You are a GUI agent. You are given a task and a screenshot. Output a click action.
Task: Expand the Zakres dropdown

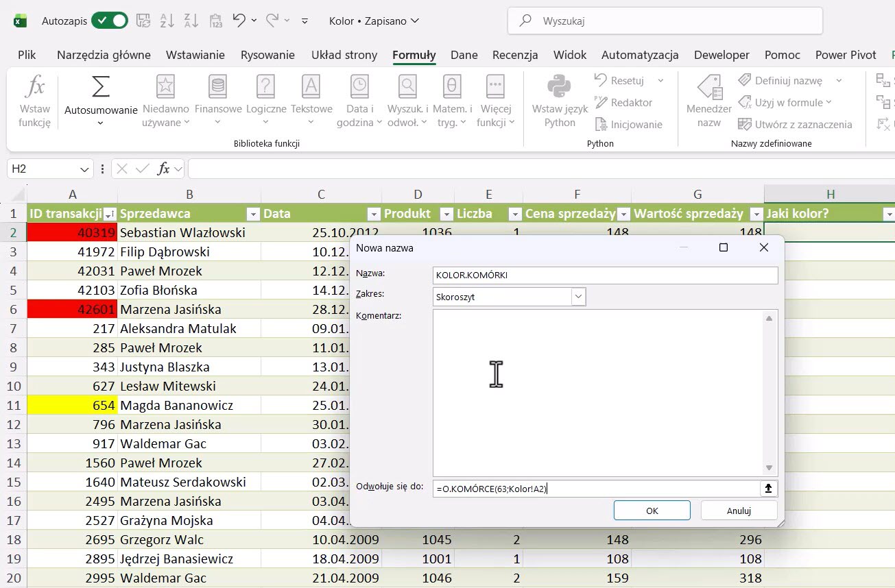pos(579,297)
